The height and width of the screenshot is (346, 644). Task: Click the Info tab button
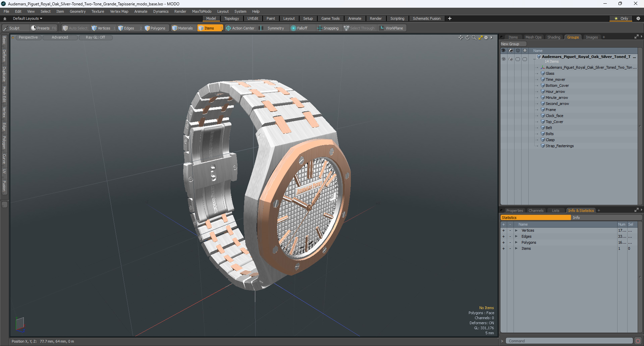point(606,218)
